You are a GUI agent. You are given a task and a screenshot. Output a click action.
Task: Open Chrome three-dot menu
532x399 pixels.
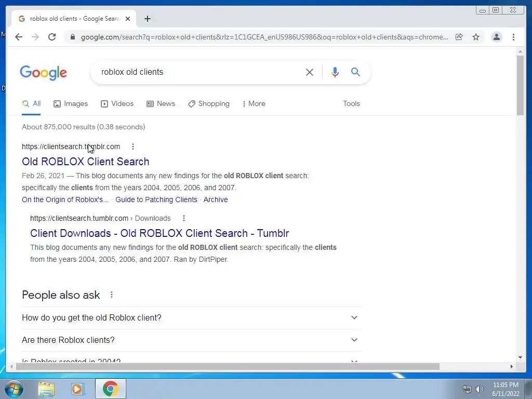pyautogui.click(x=513, y=37)
